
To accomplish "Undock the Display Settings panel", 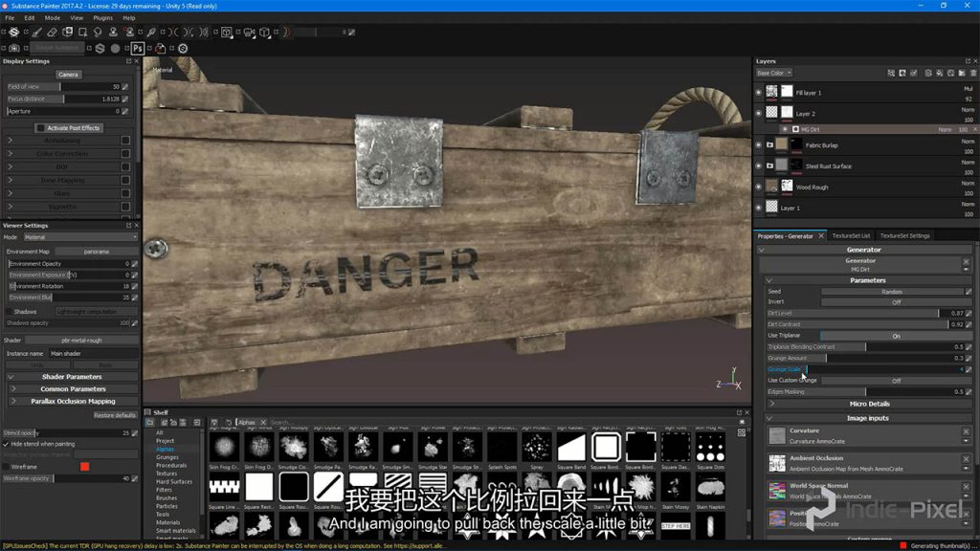I will [x=129, y=61].
